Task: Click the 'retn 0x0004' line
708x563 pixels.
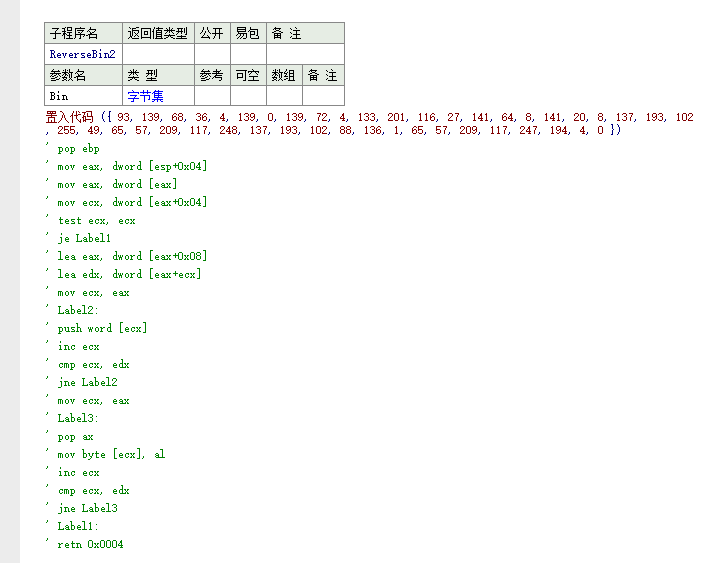Action: 90,544
